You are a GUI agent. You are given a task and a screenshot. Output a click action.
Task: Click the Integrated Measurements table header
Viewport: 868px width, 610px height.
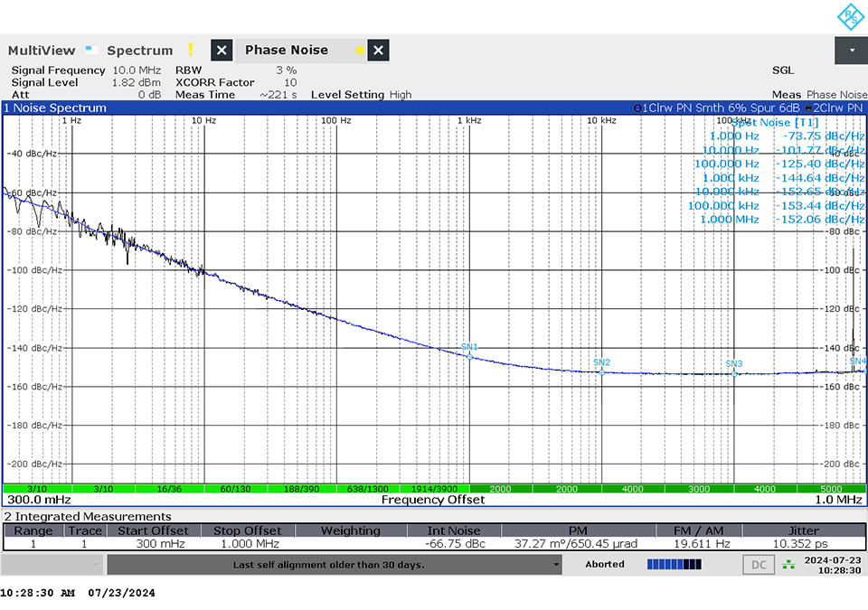[88, 516]
